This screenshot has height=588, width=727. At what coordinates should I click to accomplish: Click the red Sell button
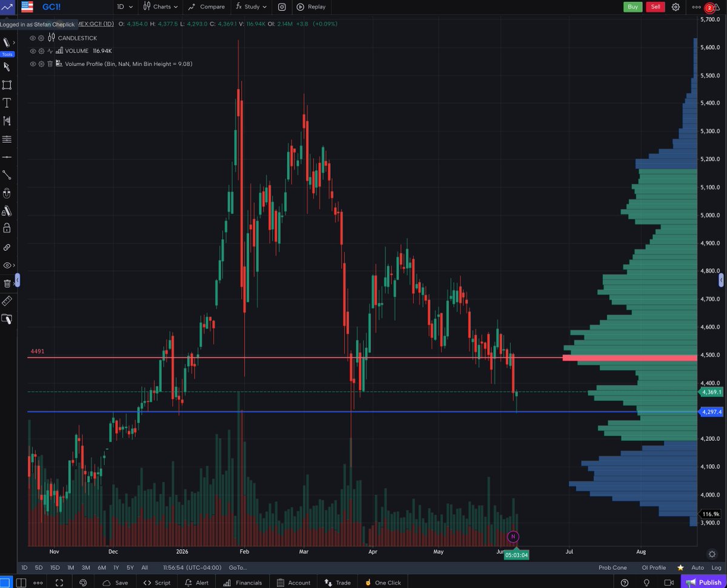coord(655,7)
